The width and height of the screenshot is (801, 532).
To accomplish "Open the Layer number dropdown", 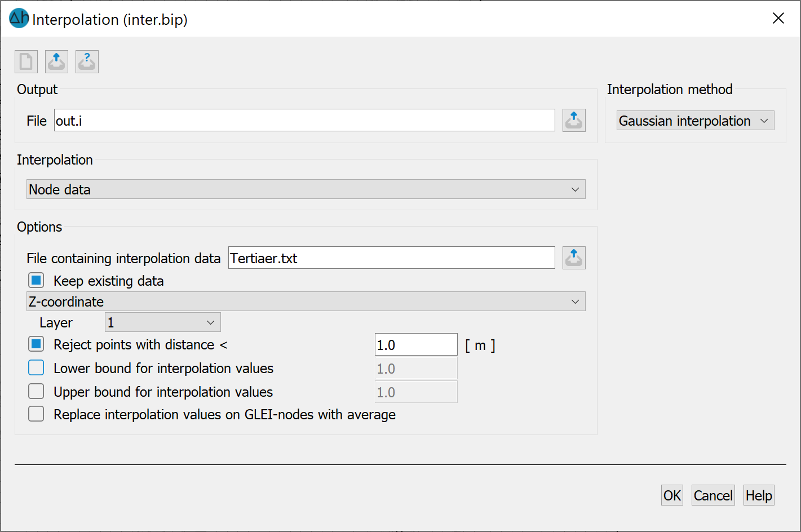I will coord(163,322).
